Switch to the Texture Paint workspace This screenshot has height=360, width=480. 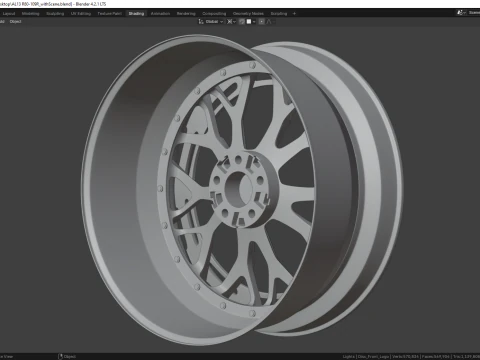click(110, 14)
